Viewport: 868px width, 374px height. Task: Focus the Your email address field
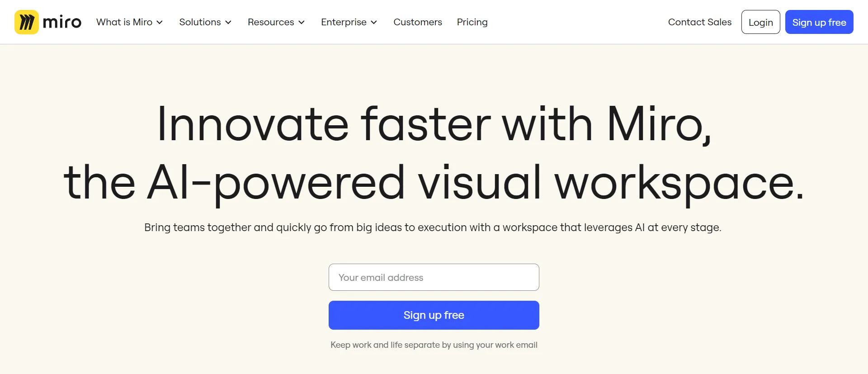click(x=434, y=277)
